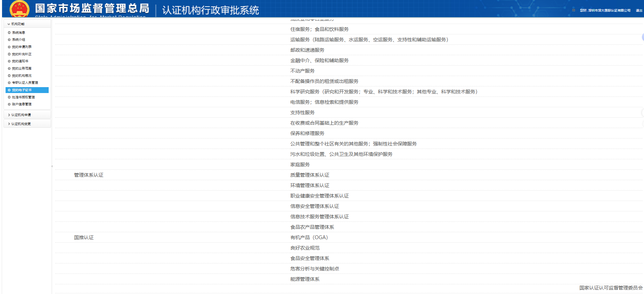The width and height of the screenshot is (644, 294).
Task: Select the 环境管理体系认证 row
Action: 349,185
